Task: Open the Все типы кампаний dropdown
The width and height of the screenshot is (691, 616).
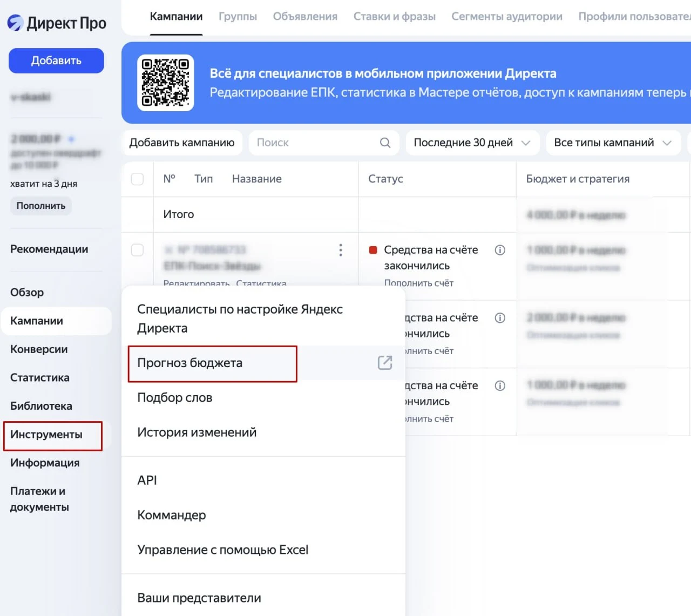Action: 613,143
